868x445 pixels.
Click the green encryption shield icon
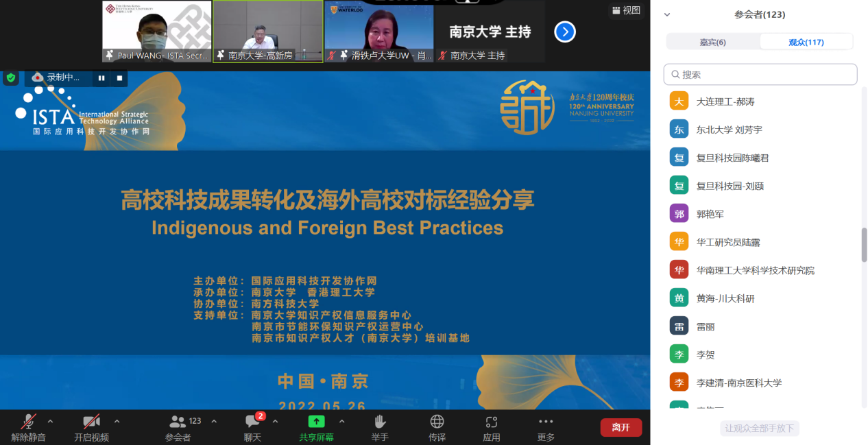coord(10,77)
